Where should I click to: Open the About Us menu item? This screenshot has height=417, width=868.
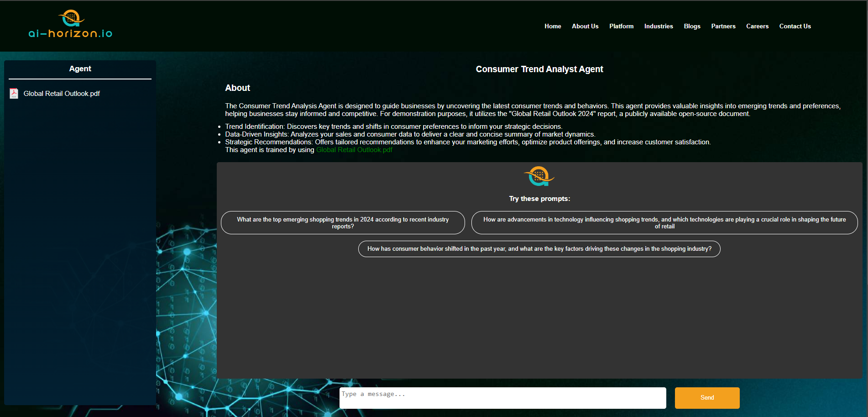point(585,26)
